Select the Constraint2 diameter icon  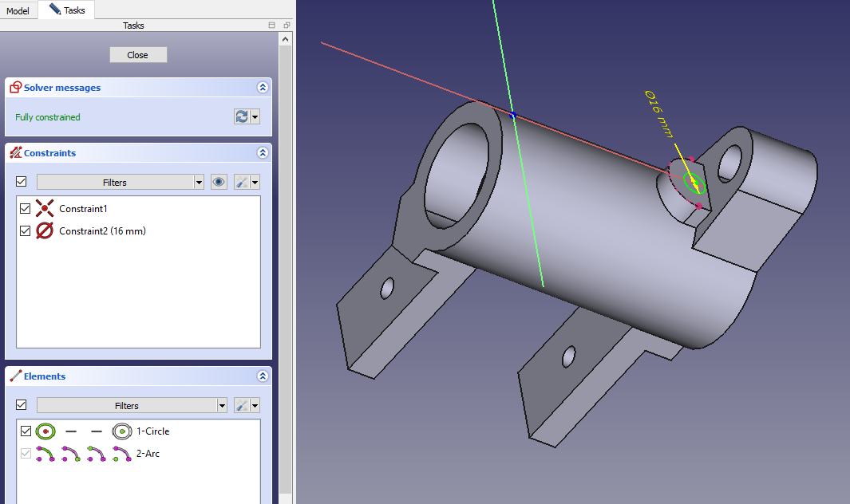coord(45,231)
